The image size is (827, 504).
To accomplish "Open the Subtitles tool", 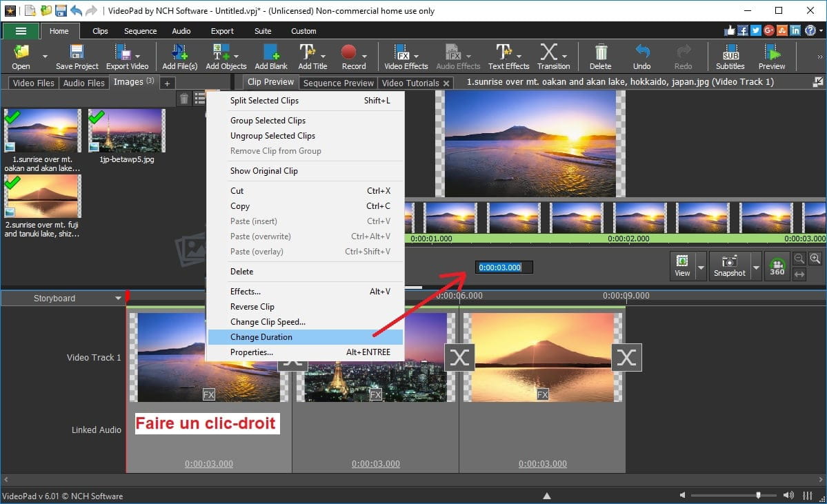I will point(730,57).
